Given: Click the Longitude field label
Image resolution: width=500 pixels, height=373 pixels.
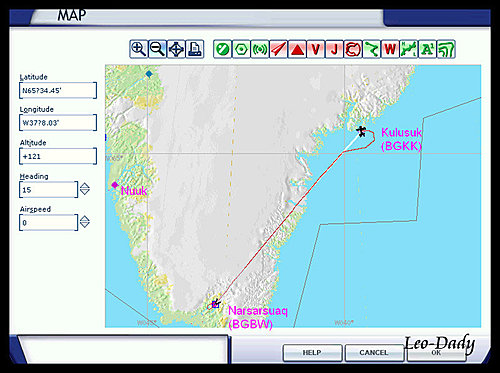Looking at the screenshot, I should pos(36,109).
